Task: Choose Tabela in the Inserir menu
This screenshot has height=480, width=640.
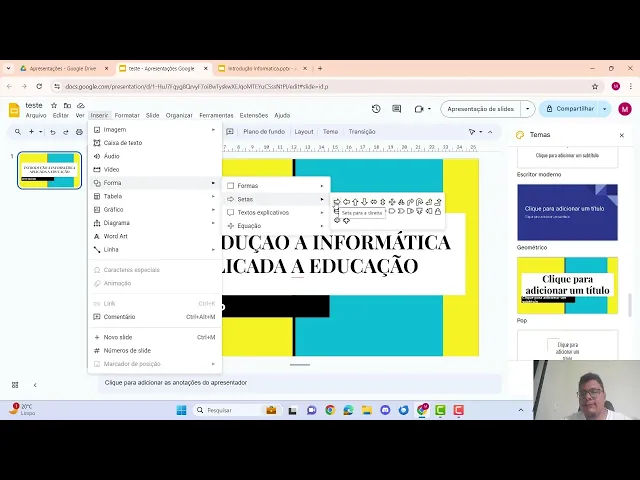Action: click(155, 196)
